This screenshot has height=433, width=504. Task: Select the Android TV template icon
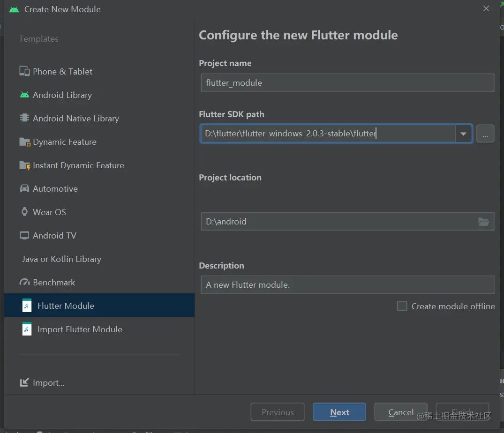click(x=24, y=235)
